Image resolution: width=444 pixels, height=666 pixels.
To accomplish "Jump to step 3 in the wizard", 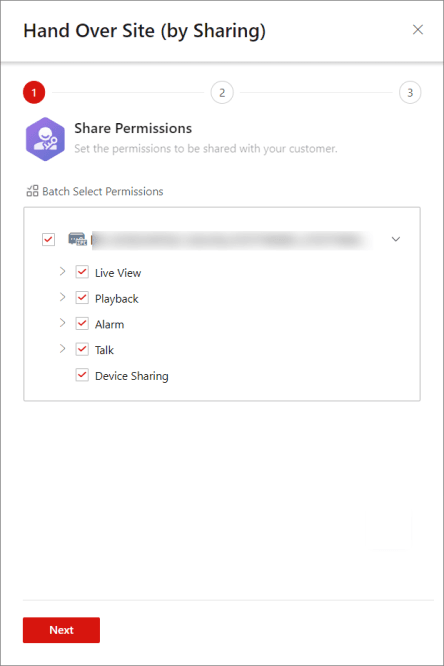I will 410,92.
